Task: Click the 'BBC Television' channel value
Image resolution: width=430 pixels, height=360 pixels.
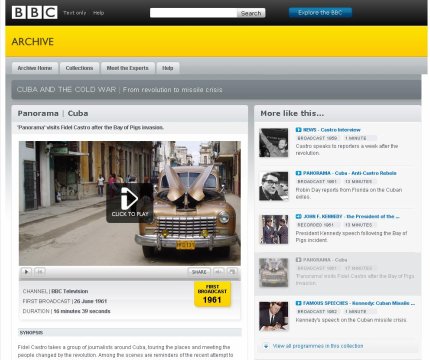Action: [70, 291]
